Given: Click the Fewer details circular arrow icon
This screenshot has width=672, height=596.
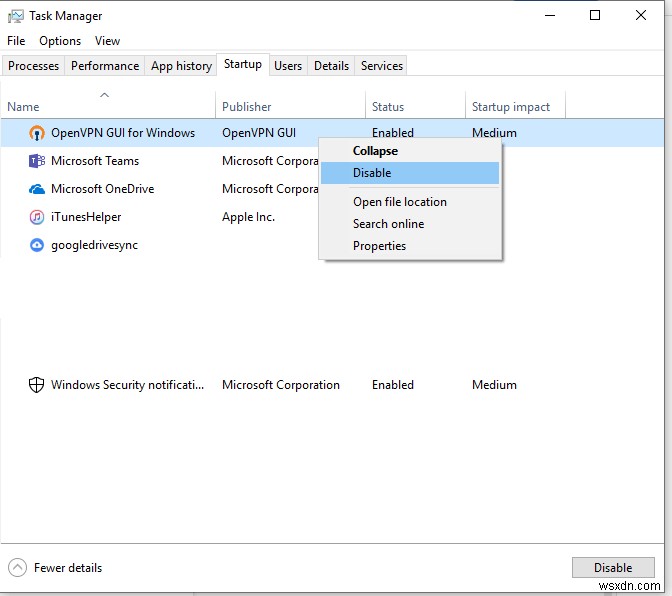Looking at the screenshot, I should coord(18,568).
